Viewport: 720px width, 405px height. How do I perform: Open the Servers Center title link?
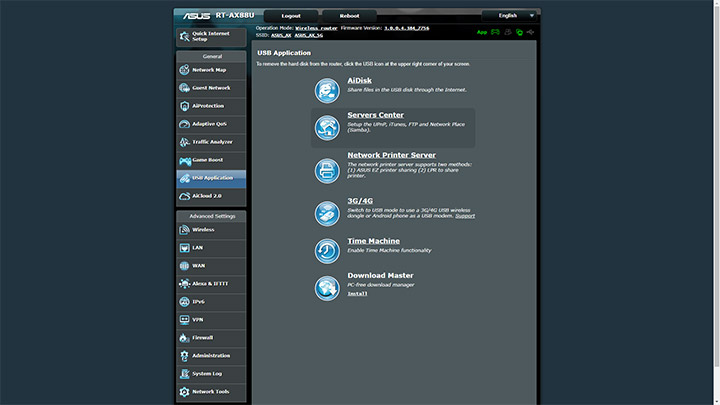coord(376,115)
